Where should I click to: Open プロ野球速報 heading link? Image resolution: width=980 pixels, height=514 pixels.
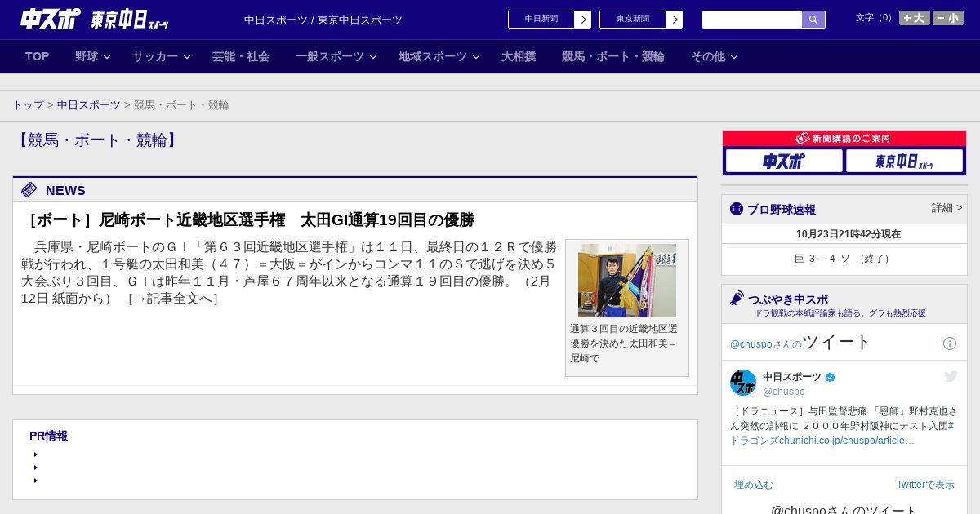click(782, 210)
